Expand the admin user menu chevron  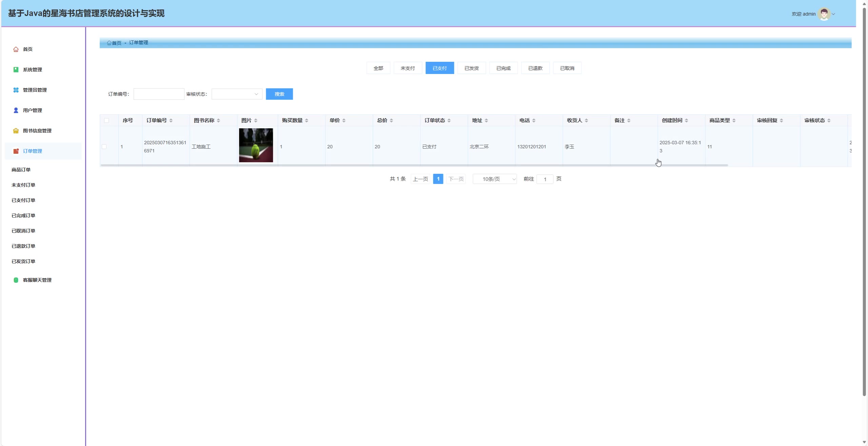(833, 14)
